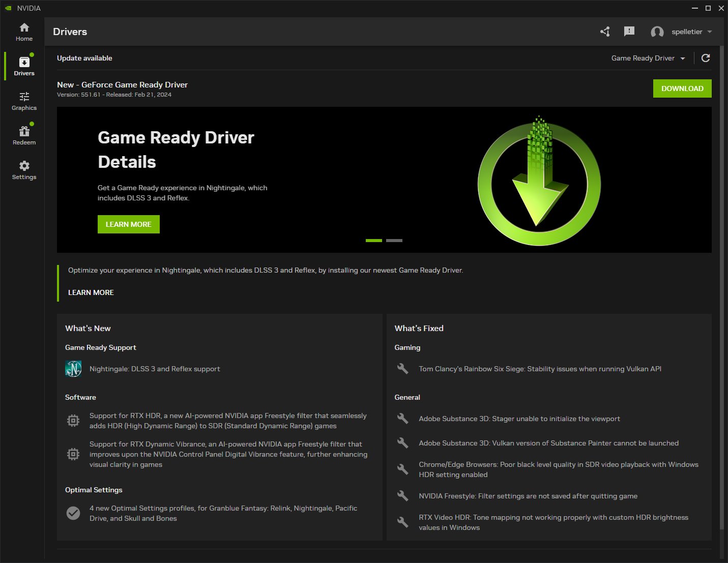The height and width of the screenshot is (563, 728).
Task: Open the Graphics sidebar section
Action: pyautogui.click(x=24, y=101)
